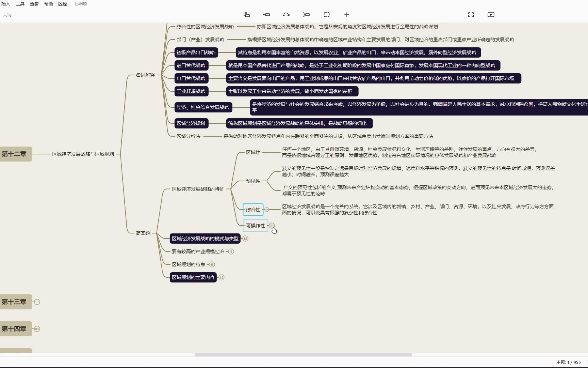This screenshot has width=588, height=368.
Task: Expand 要有较高的产业规模经济 node
Action: tap(231, 251)
